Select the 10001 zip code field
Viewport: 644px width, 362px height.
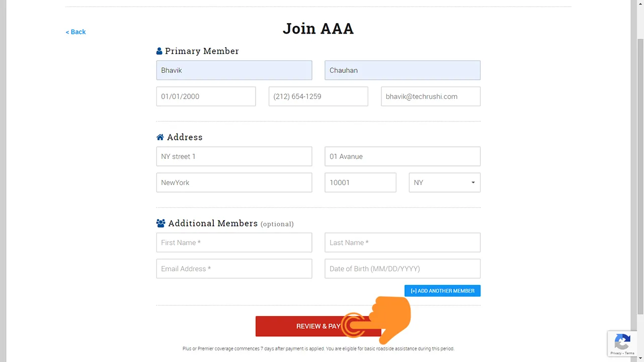pyautogui.click(x=360, y=183)
